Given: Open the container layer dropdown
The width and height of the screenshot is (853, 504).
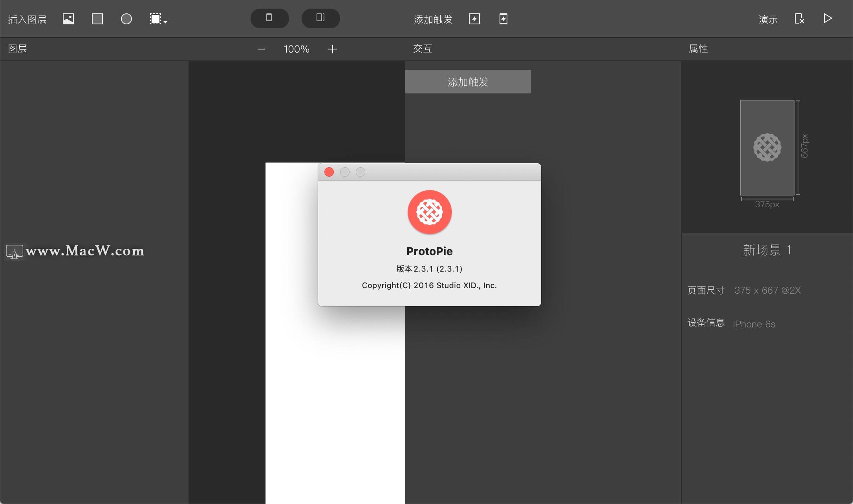Looking at the screenshot, I should [158, 19].
